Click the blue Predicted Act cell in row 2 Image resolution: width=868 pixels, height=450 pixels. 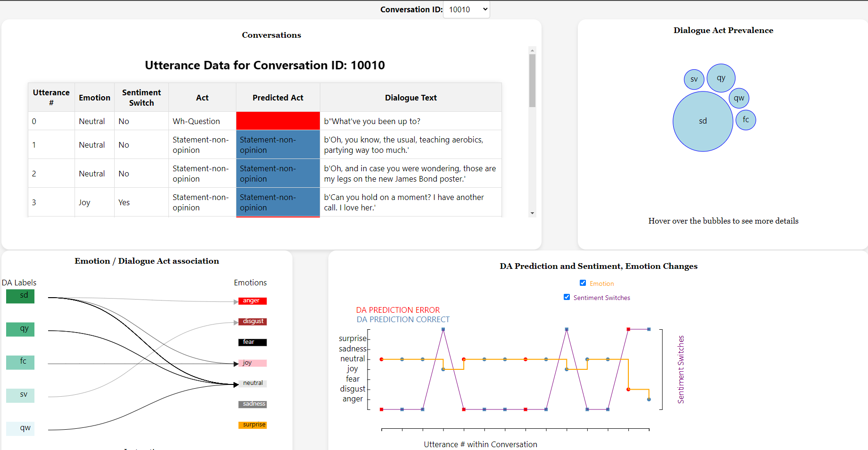point(278,173)
